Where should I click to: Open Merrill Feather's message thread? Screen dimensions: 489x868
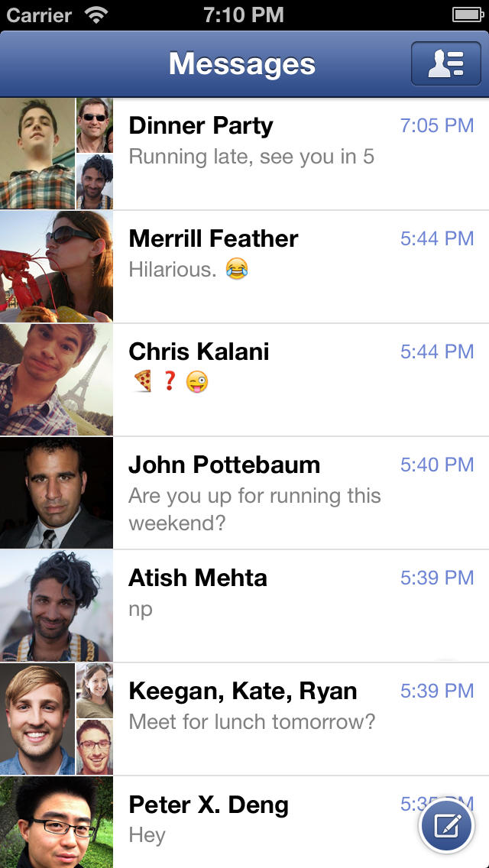tap(244, 267)
